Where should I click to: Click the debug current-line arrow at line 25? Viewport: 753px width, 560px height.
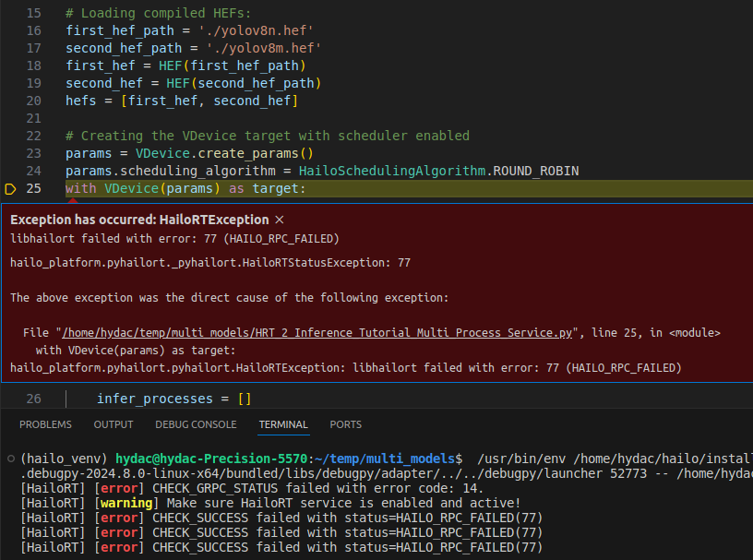tap(11, 189)
